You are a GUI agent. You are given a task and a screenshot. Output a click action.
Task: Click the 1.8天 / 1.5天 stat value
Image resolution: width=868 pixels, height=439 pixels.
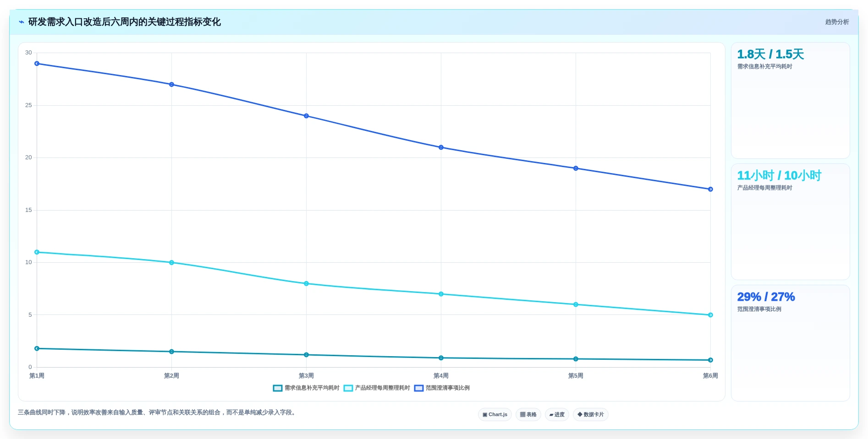tap(770, 54)
